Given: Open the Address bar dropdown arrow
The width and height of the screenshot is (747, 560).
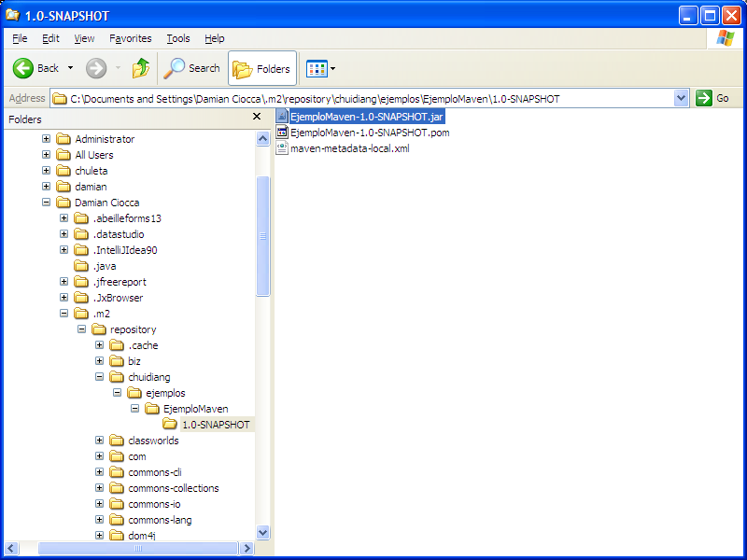Looking at the screenshot, I should pyautogui.click(x=682, y=98).
